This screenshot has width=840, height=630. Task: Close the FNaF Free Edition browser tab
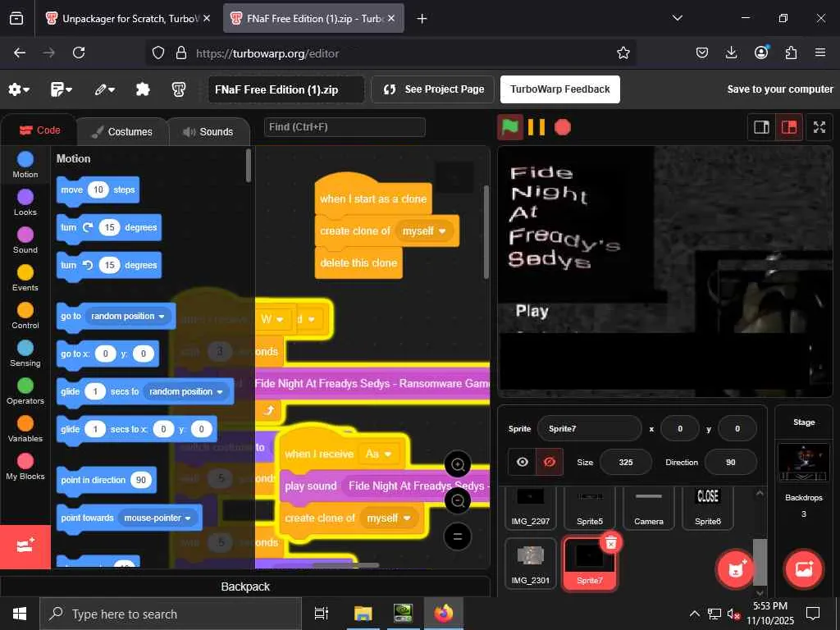click(x=391, y=18)
